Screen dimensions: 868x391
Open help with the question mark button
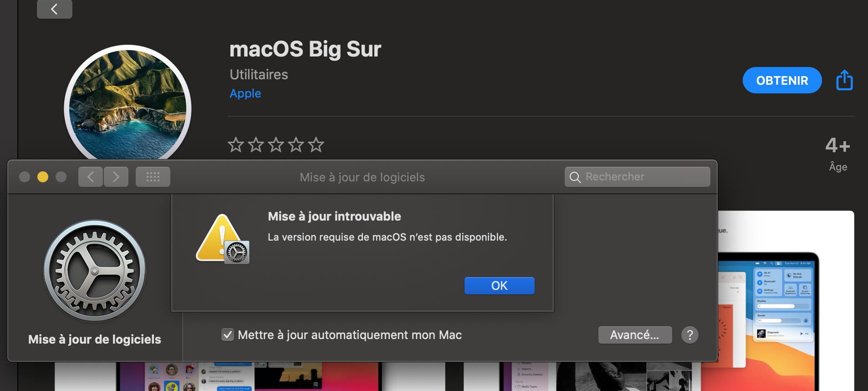tap(690, 335)
